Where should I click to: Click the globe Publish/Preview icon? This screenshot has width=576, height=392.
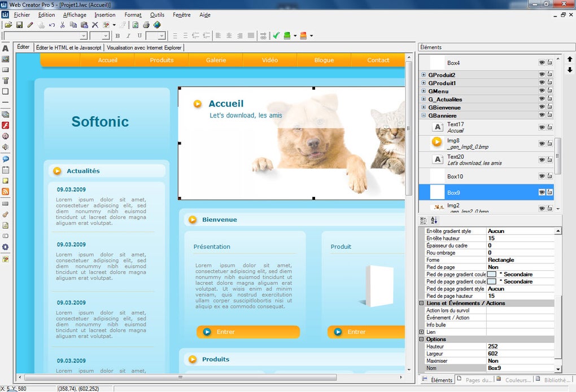(157, 25)
